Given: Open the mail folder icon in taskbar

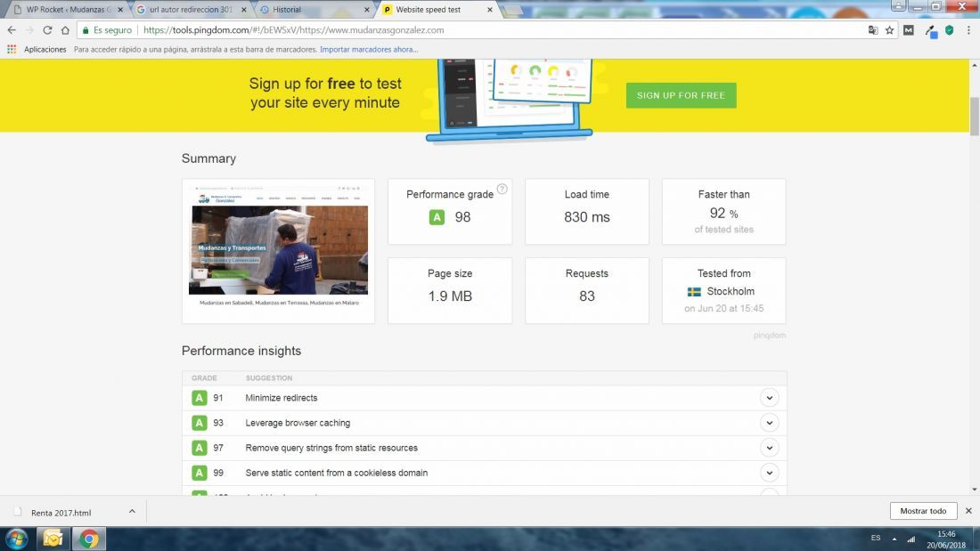Looking at the screenshot, I should coord(53,539).
